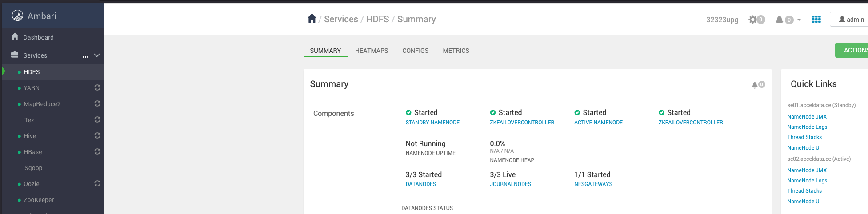Open Dashboard from the sidebar
Image resolution: width=868 pixels, height=214 pixels.
38,37
